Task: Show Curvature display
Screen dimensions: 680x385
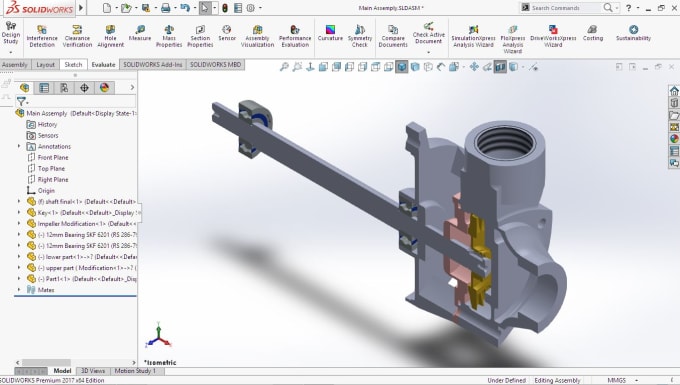Action: pos(330,33)
